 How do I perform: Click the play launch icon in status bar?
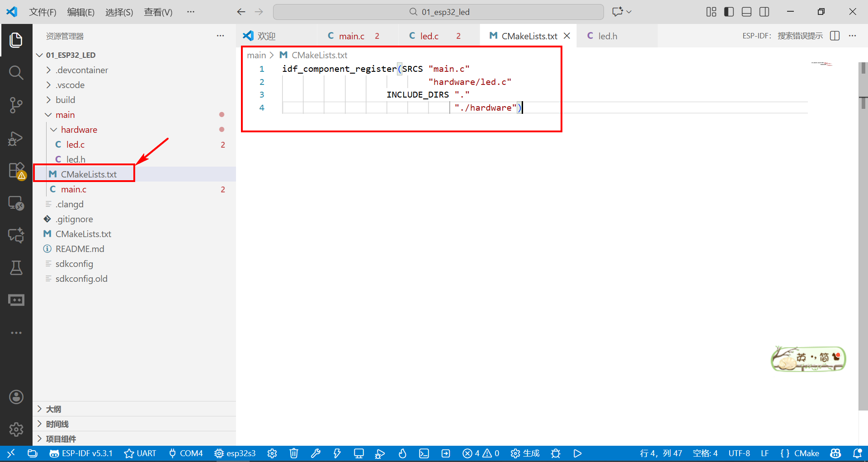(577, 453)
